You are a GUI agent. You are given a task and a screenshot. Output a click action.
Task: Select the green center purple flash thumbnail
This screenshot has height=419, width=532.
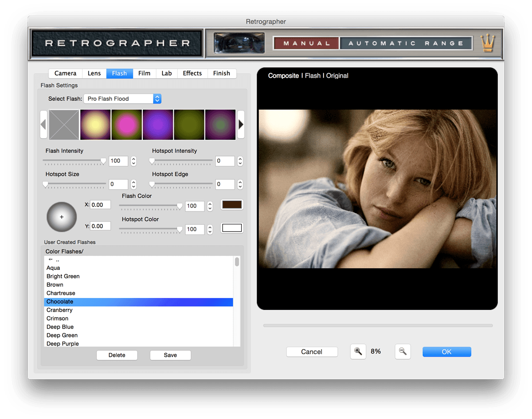(x=220, y=125)
